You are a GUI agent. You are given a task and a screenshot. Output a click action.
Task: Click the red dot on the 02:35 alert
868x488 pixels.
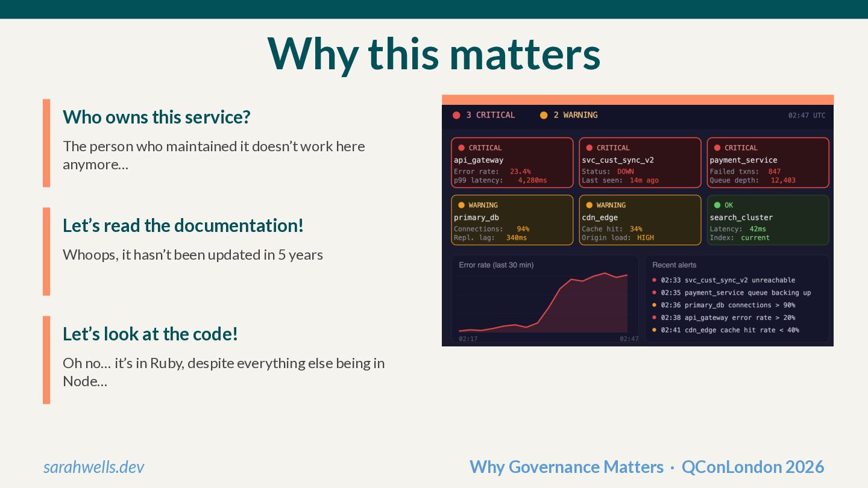coord(655,293)
